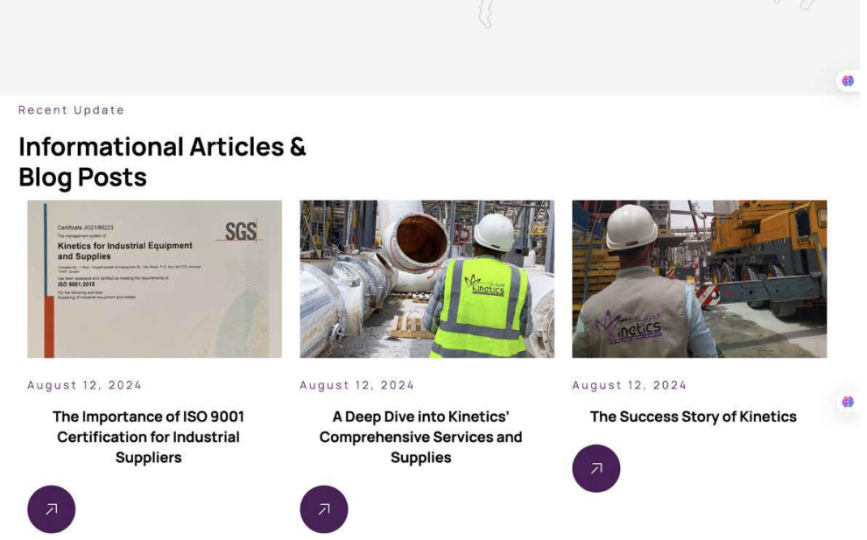Click the date above Deep Dive article title
867x540 pixels.
tap(357, 385)
